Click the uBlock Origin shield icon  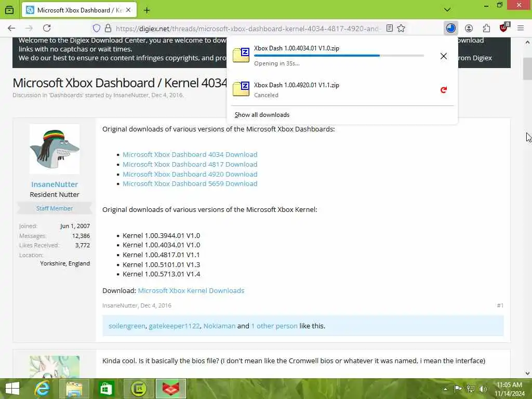click(504, 28)
